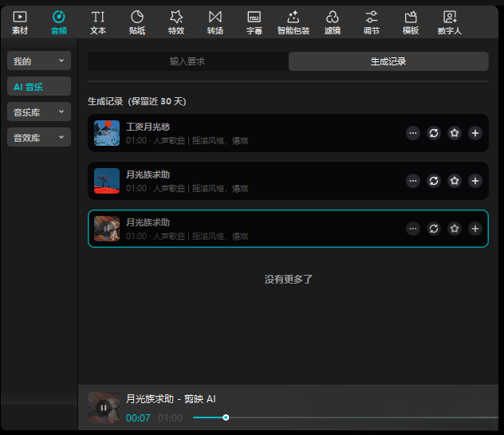Click the highlighted track's portrait thumbnail

tap(107, 229)
